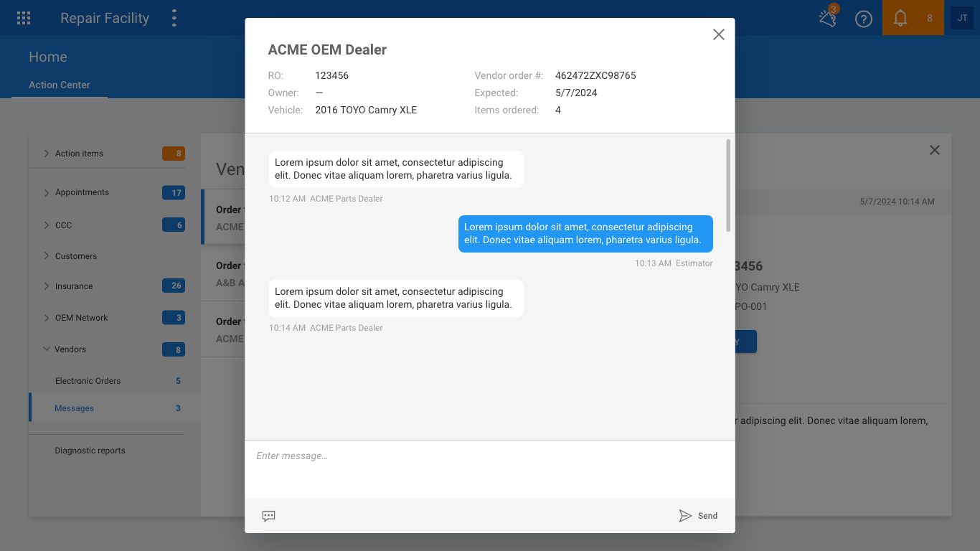980x551 pixels.
Task: Click the notification count 8 beside bell
Action: click(930, 19)
